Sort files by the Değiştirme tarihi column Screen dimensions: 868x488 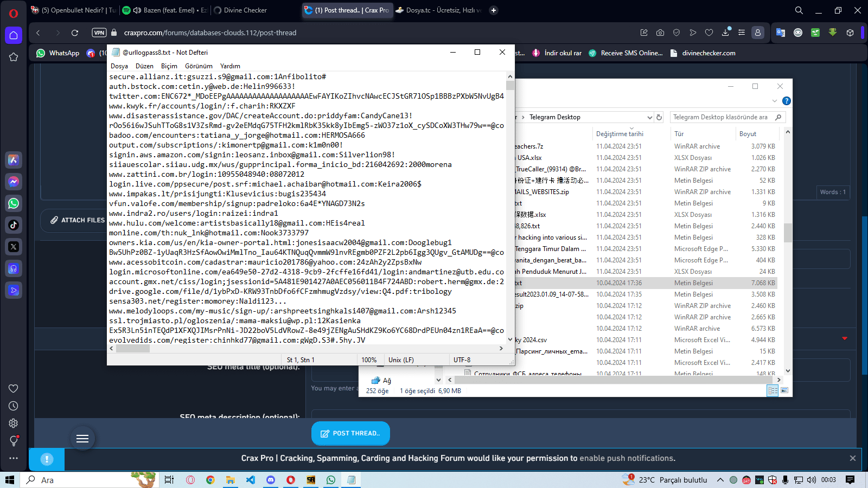pyautogui.click(x=620, y=134)
